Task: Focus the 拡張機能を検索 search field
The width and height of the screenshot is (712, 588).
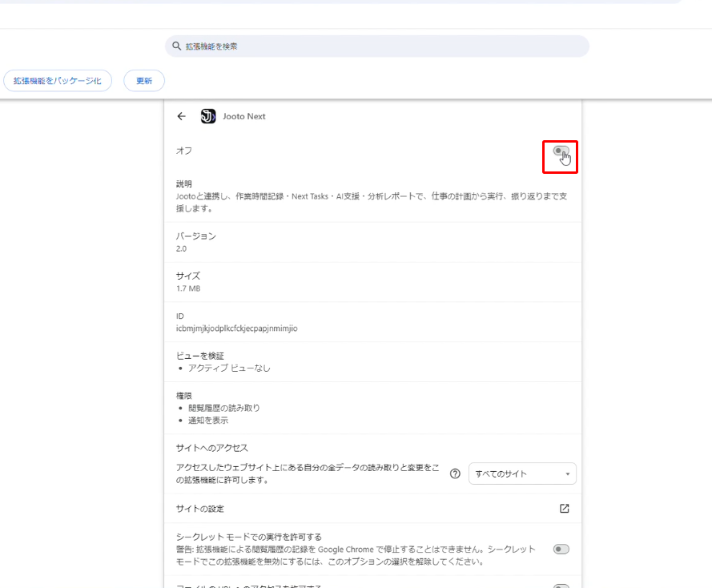Action: pyautogui.click(x=377, y=46)
